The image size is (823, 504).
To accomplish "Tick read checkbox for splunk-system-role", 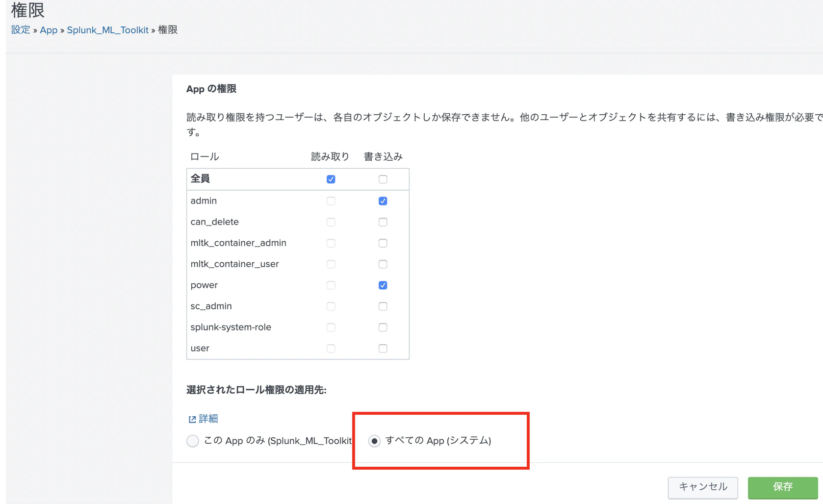I will [331, 328].
